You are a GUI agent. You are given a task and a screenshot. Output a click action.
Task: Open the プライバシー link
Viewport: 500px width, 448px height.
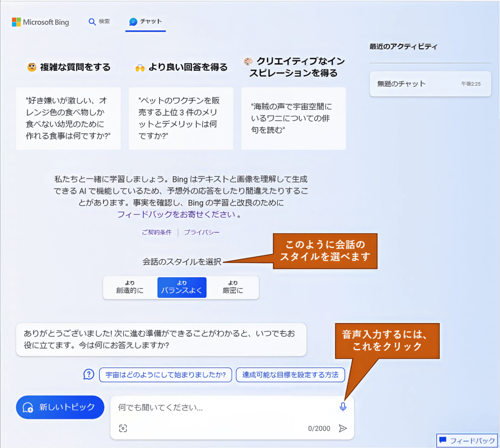(202, 232)
